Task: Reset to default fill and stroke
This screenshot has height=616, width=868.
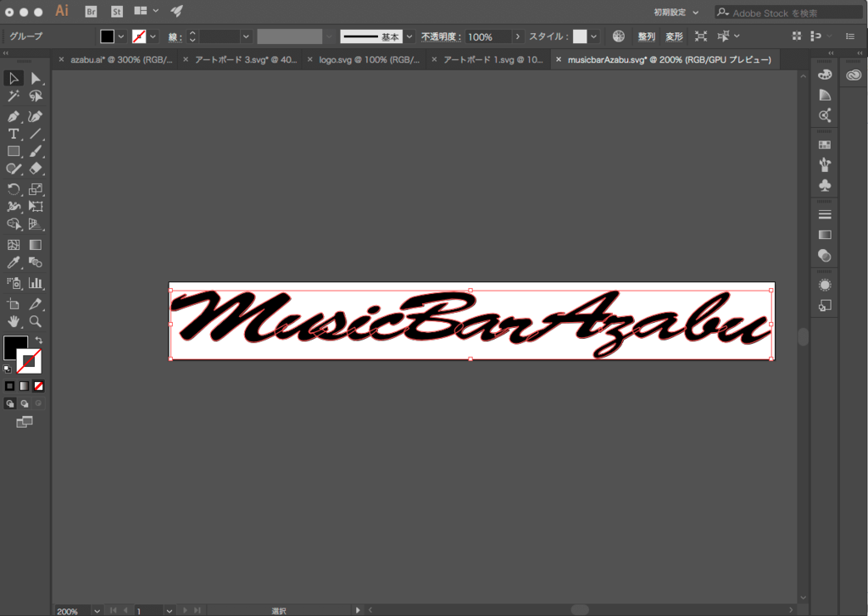Action: [7, 369]
